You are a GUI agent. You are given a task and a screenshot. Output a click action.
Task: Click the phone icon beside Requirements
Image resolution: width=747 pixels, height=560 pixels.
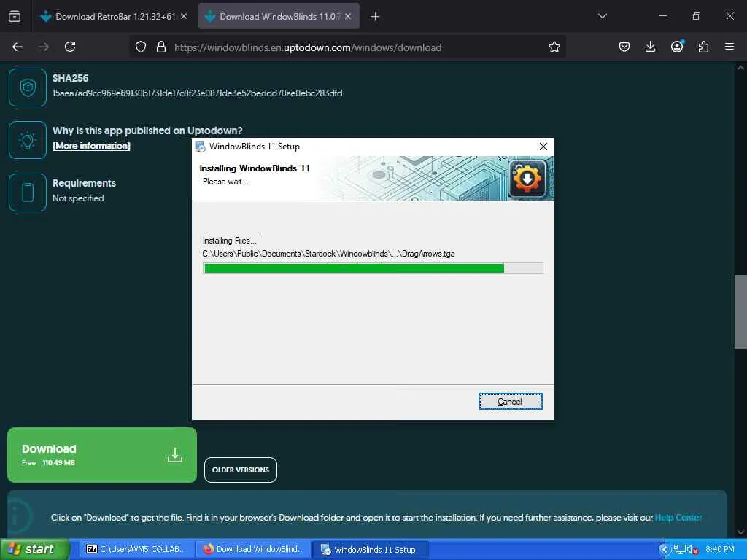(28, 192)
